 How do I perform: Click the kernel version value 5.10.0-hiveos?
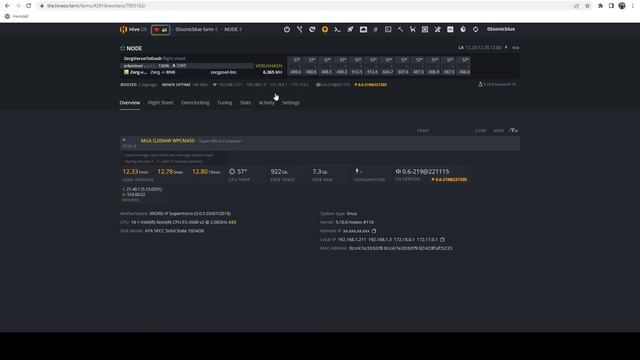(355, 222)
